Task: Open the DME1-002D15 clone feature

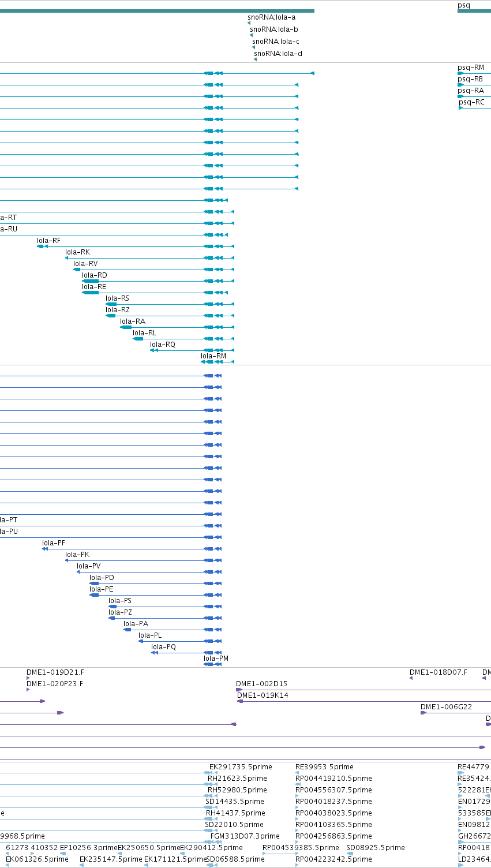Action: (x=261, y=684)
